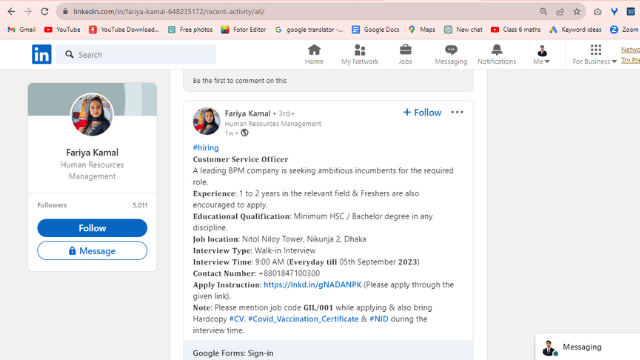Click the post author's avatar
This screenshot has width=640, height=360.
(x=207, y=121)
